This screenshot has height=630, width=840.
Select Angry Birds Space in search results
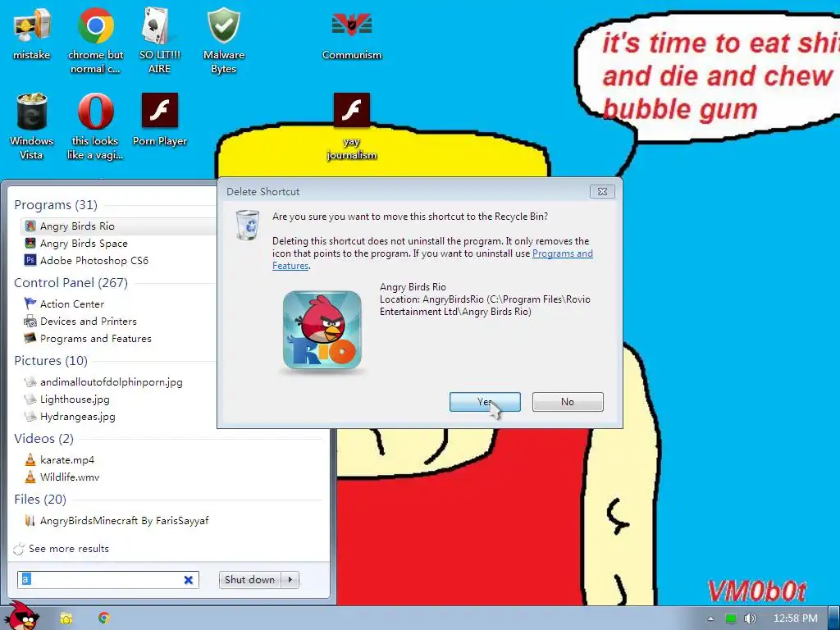pyautogui.click(x=84, y=243)
